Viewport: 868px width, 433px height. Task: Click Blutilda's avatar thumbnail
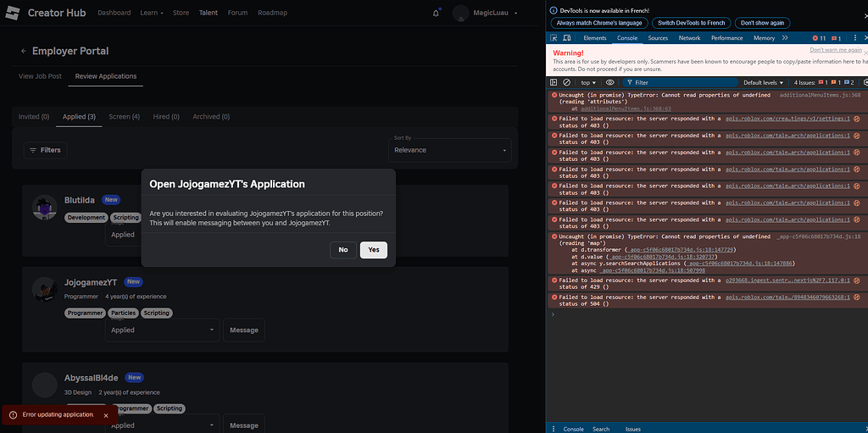pos(45,207)
